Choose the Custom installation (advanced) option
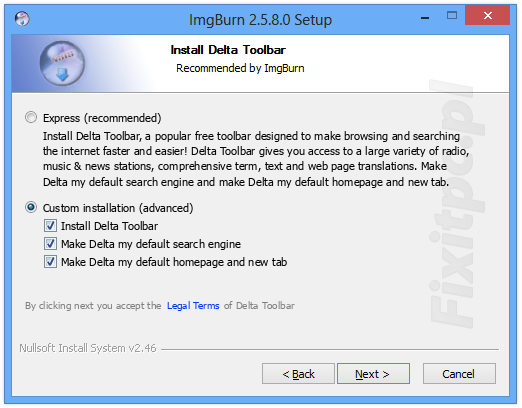522x408 pixels. point(31,208)
